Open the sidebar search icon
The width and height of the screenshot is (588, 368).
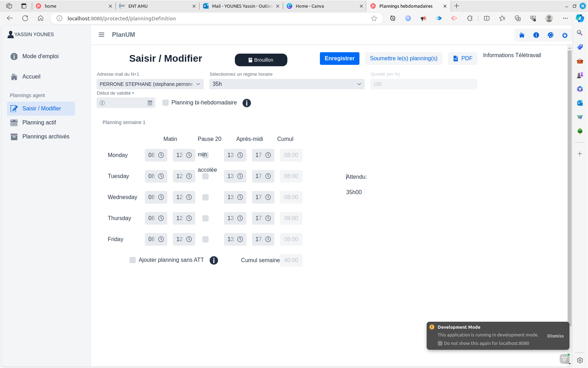click(x=580, y=33)
